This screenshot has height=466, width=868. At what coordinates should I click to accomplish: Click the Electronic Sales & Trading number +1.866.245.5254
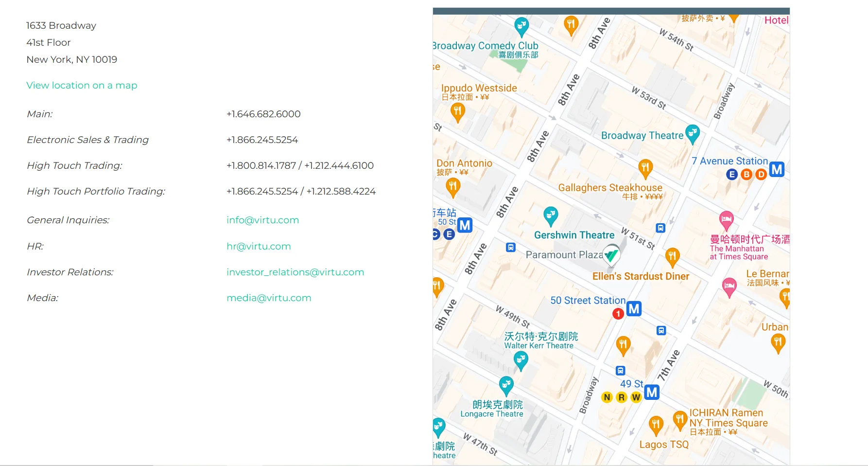(x=262, y=140)
